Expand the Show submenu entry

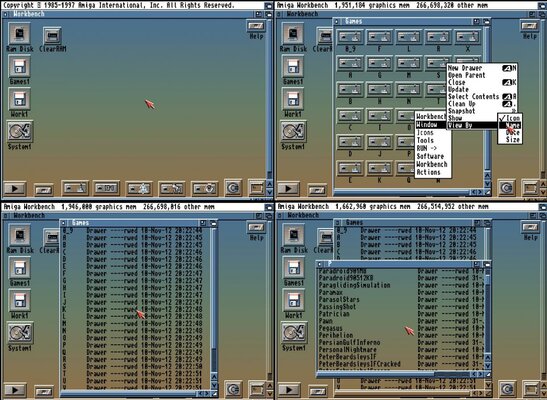click(x=472, y=118)
